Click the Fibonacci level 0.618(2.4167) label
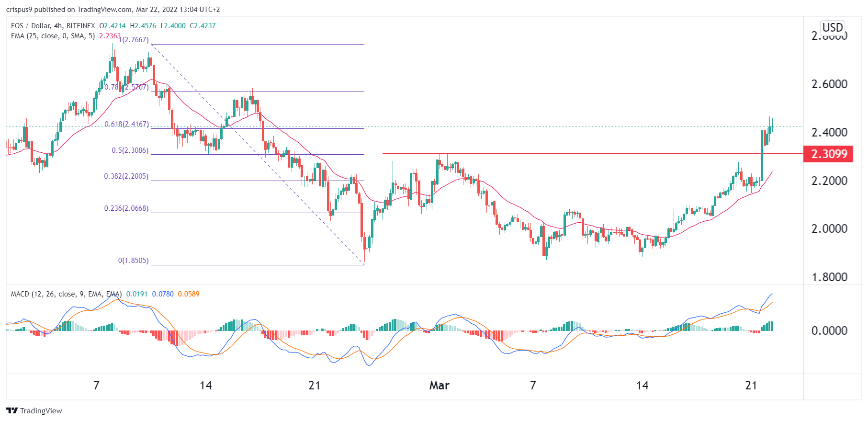This screenshot has height=421, width=868. (126, 124)
